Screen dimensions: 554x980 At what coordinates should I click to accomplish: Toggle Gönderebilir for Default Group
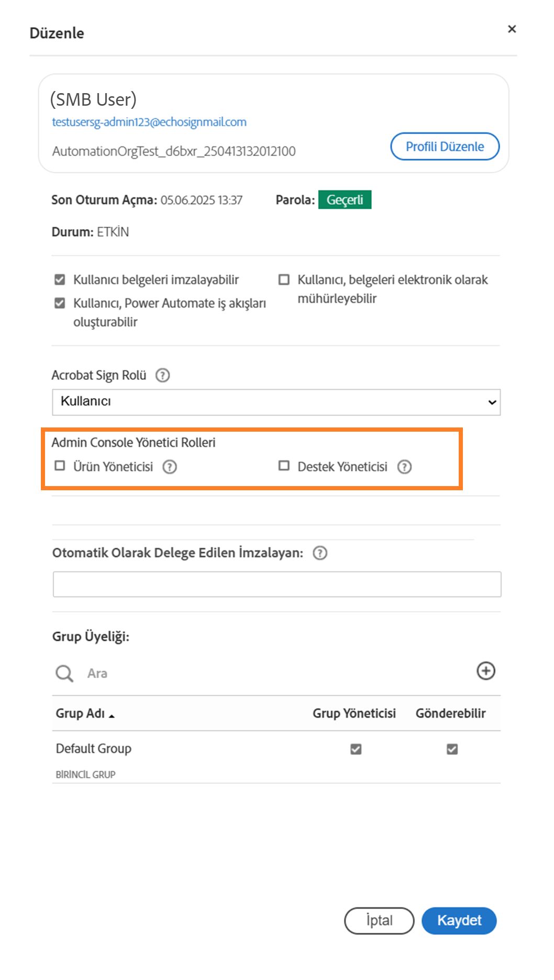(x=452, y=749)
